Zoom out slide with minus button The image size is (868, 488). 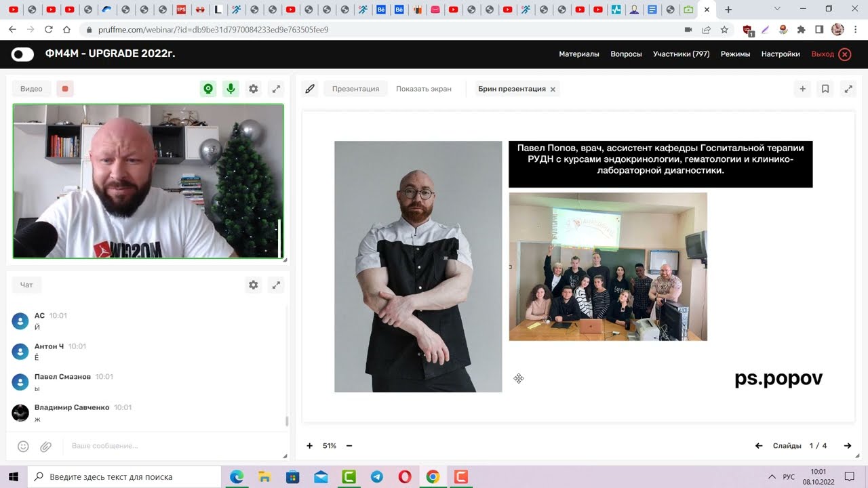point(349,446)
